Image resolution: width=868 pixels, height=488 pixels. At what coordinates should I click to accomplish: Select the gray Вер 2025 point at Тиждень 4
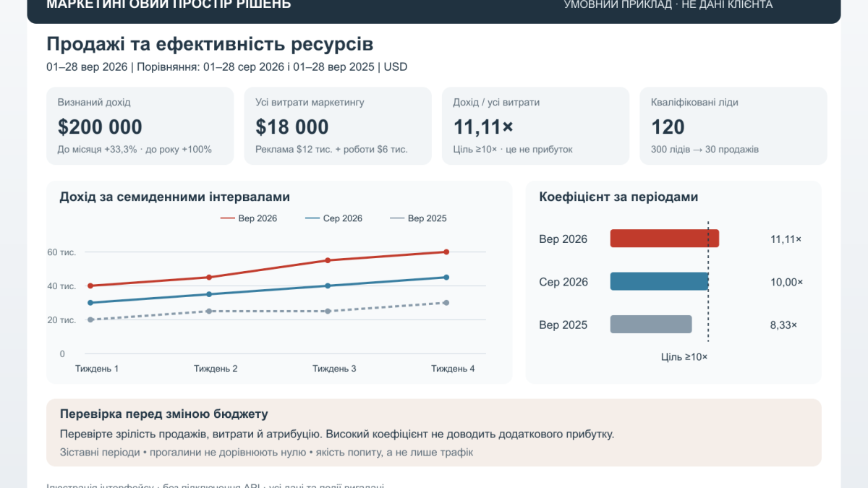point(446,302)
